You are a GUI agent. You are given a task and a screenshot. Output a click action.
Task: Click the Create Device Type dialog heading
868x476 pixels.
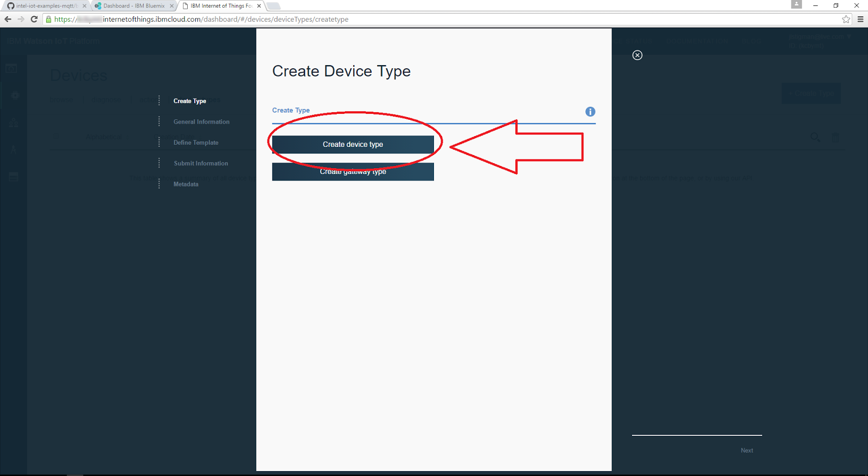[x=341, y=71]
